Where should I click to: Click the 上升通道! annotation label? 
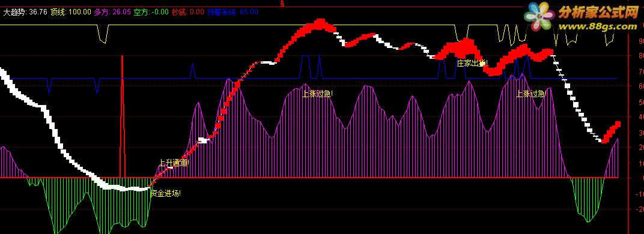[174, 163]
